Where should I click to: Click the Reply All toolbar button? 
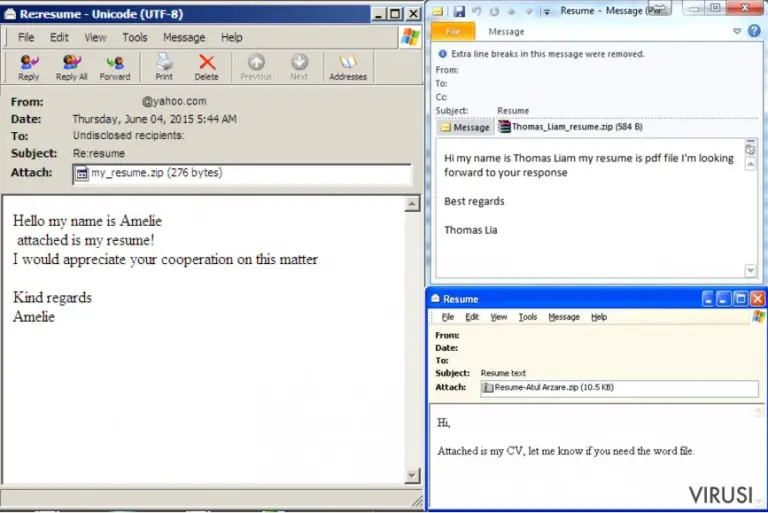[72, 68]
